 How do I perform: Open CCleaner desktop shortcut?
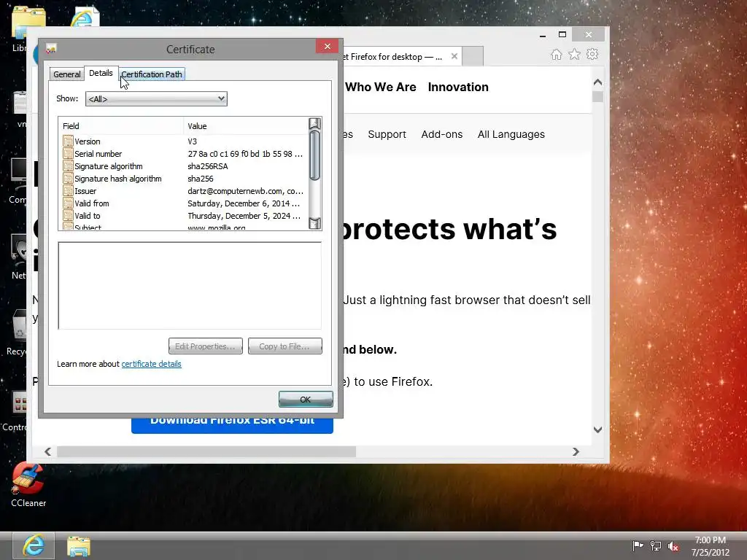[28, 485]
